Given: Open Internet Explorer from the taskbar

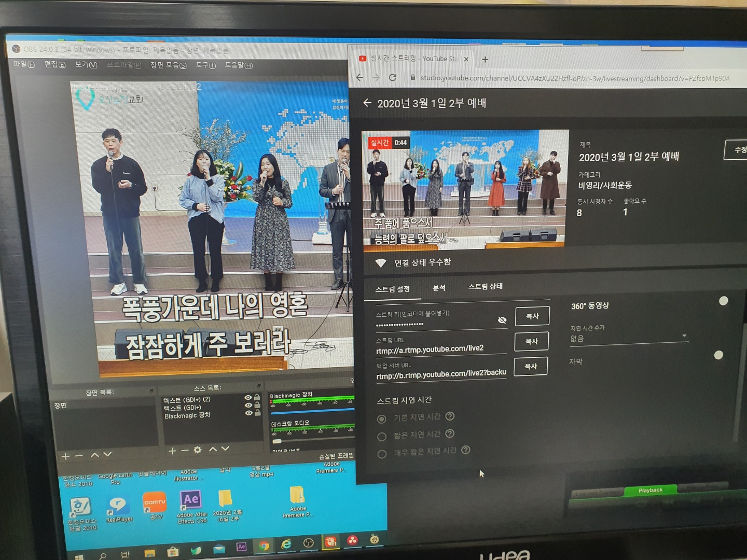Looking at the screenshot, I should tap(286, 544).
